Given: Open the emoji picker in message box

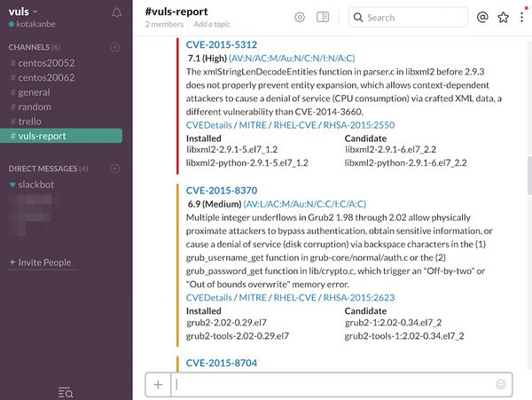Looking at the screenshot, I should click(x=501, y=384).
